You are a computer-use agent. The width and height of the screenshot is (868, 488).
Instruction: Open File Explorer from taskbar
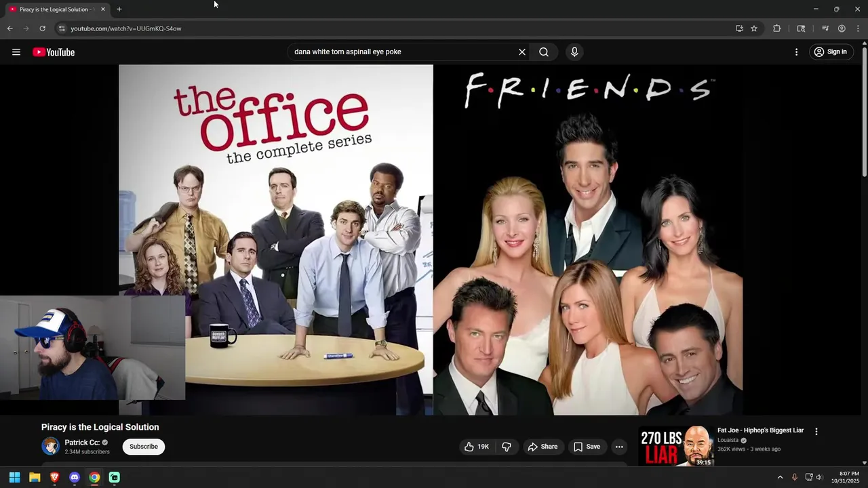[x=35, y=477]
